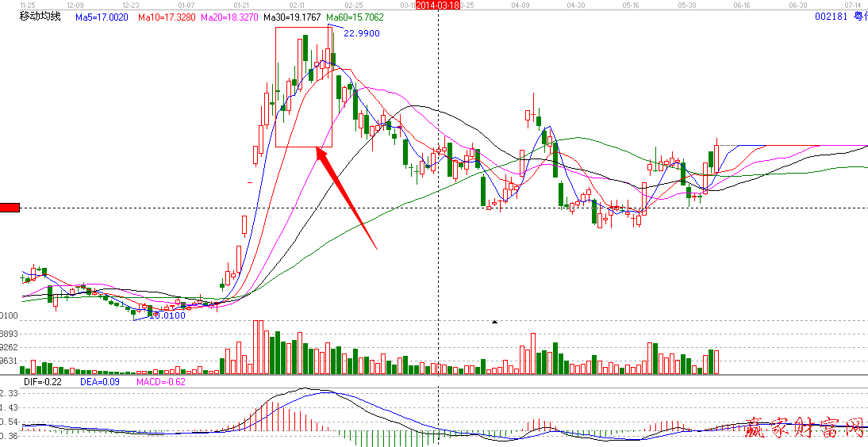Viewport: 868px width, 447px height.
Task: Open stock code 002181 in top right
Action: (832, 17)
